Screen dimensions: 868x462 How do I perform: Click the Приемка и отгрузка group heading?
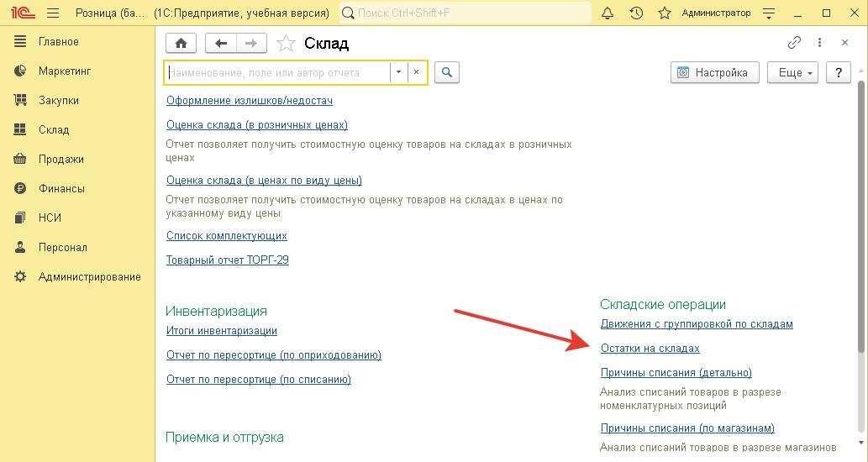pos(224,437)
